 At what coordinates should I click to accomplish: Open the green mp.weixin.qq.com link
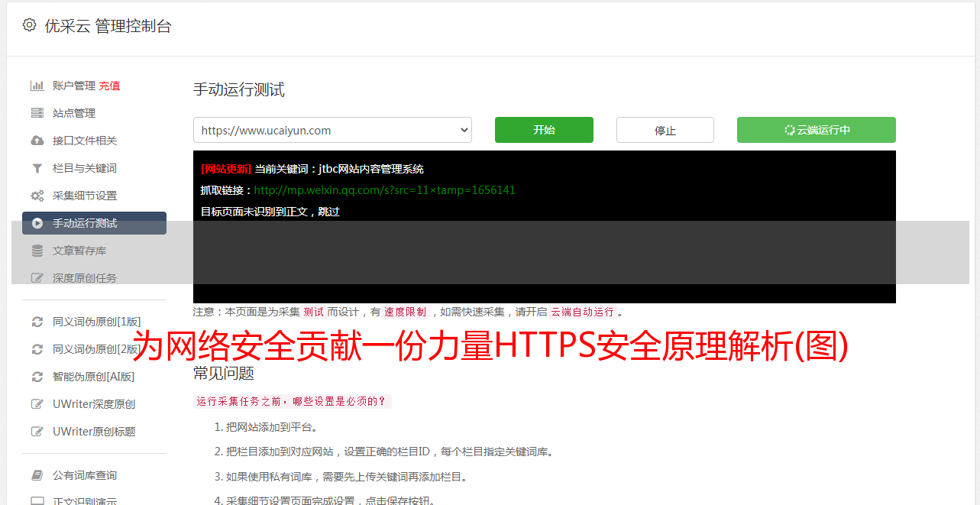point(385,190)
